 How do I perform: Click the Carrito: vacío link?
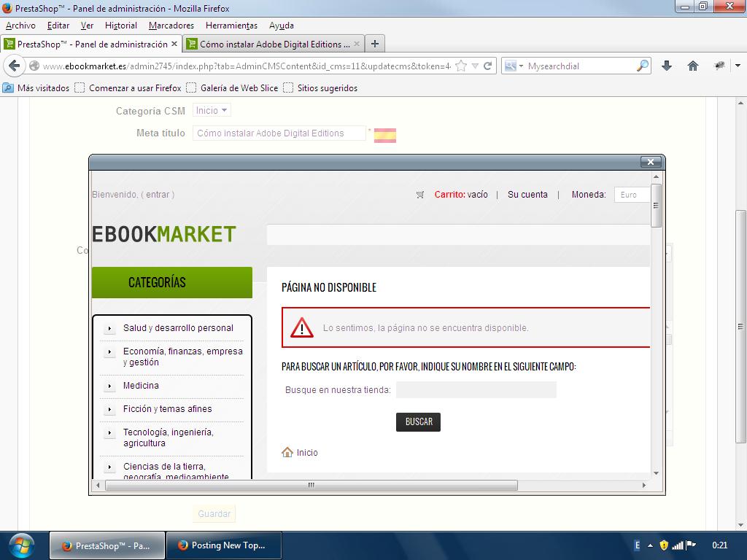(x=461, y=195)
